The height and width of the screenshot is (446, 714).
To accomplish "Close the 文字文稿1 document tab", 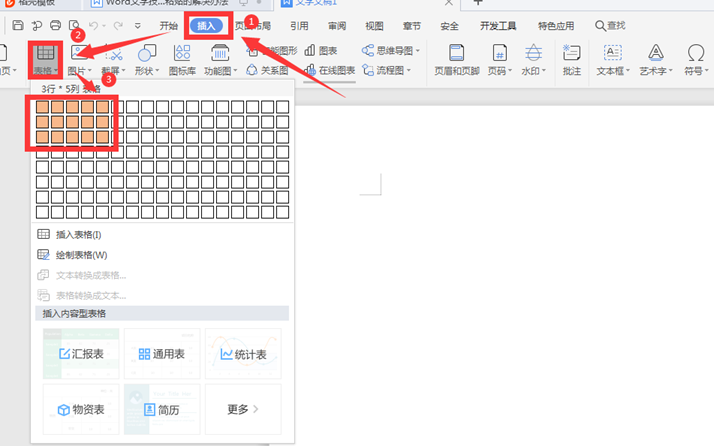I will click(x=449, y=3).
